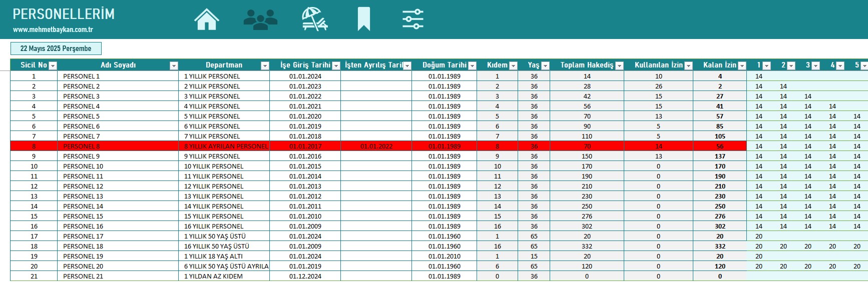Click the 1 YILLIK 18 YAŞ ALTI cell
Viewport: 868px width, 282px height.
coord(224,256)
